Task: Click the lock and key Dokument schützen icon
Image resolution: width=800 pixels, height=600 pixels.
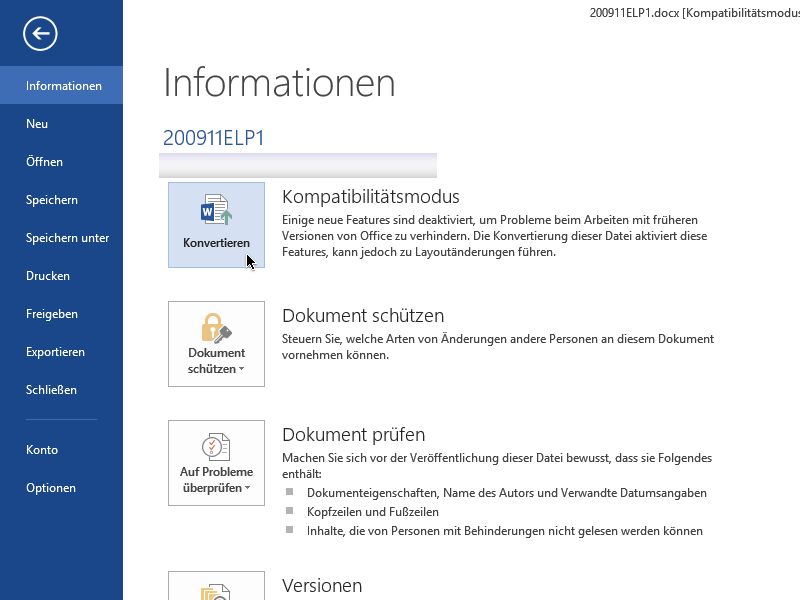Action: [x=216, y=328]
